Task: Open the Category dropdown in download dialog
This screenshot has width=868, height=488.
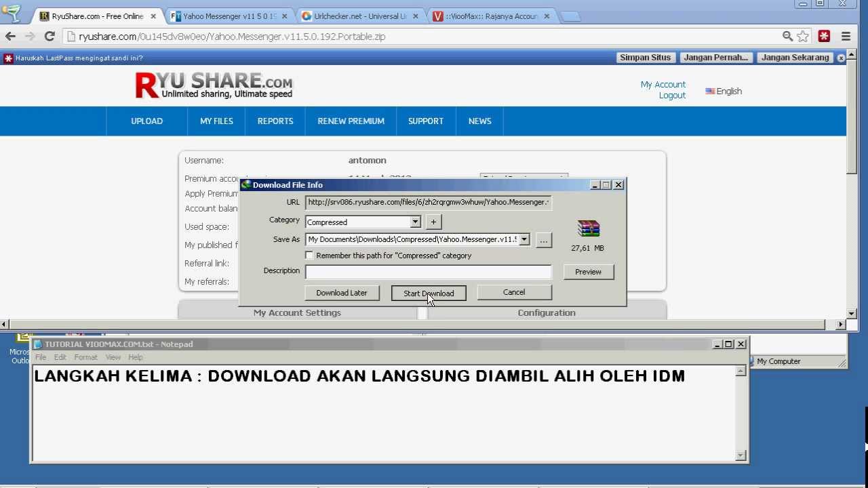Action: 415,222
